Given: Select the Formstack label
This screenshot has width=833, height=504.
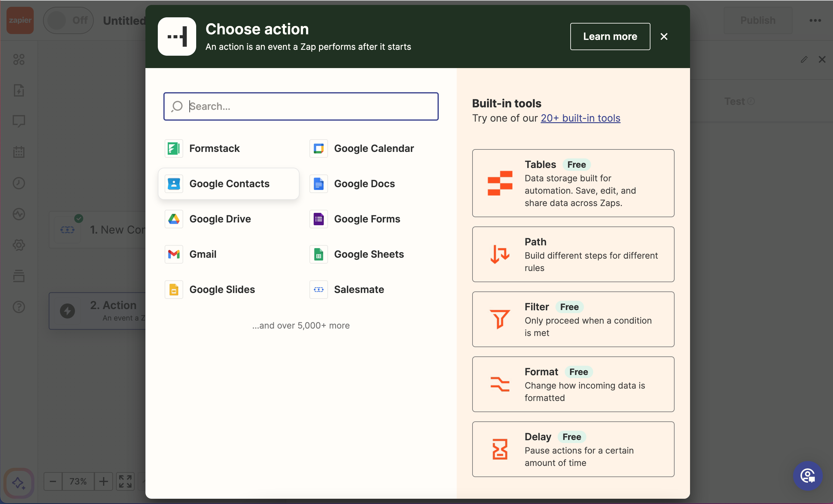Looking at the screenshot, I should [214, 149].
